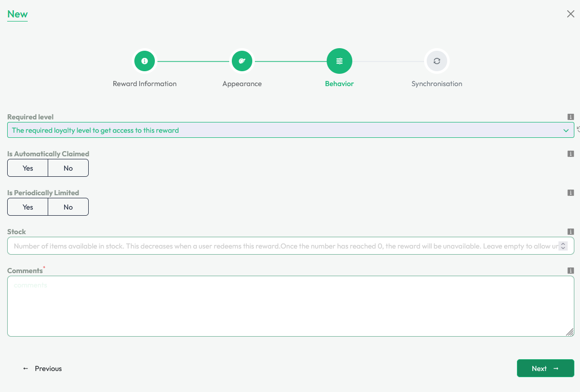The width and height of the screenshot is (580, 392).
Task: Set Is Periodically Limited to No
Action: [68, 207]
